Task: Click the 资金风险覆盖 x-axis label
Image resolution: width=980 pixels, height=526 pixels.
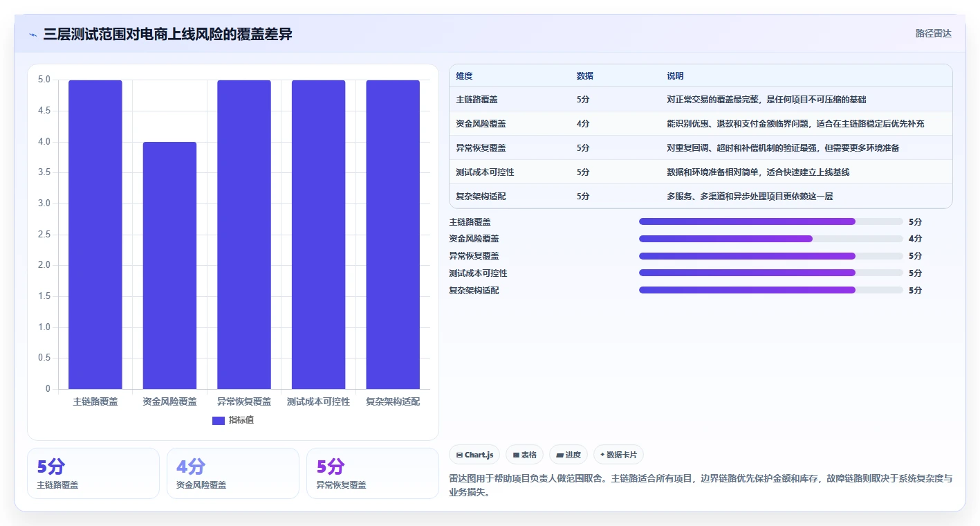Action: pos(169,401)
